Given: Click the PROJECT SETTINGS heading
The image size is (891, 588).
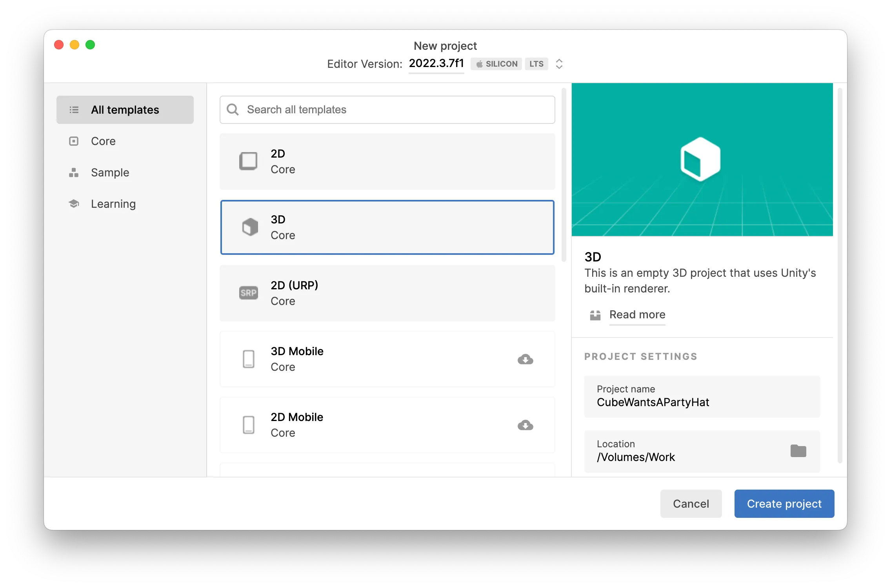Looking at the screenshot, I should coord(641,356).
